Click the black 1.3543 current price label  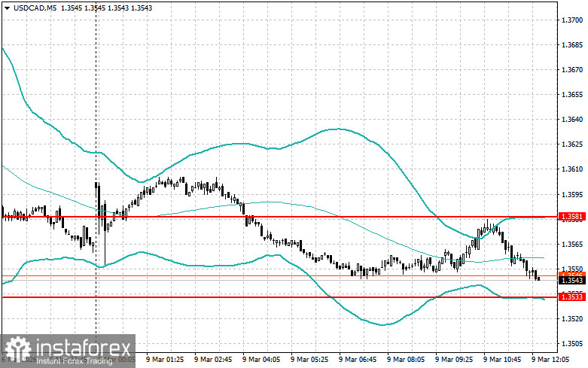point(571,280)
